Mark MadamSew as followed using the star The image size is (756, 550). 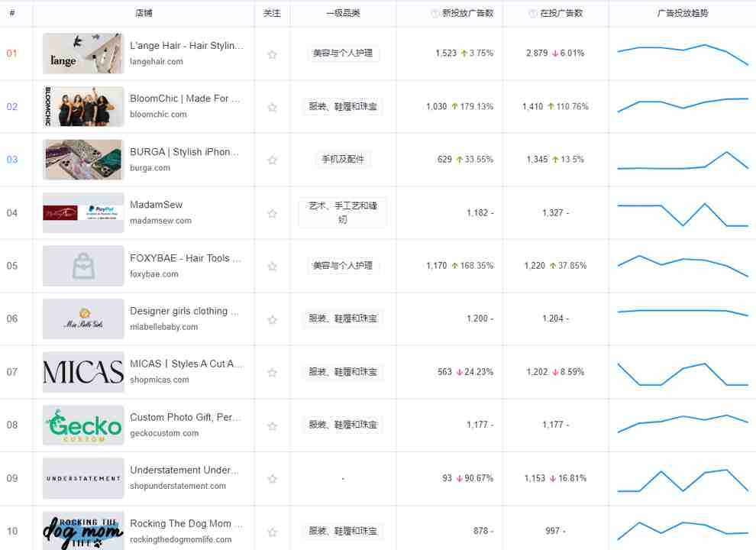click(272, 213)
